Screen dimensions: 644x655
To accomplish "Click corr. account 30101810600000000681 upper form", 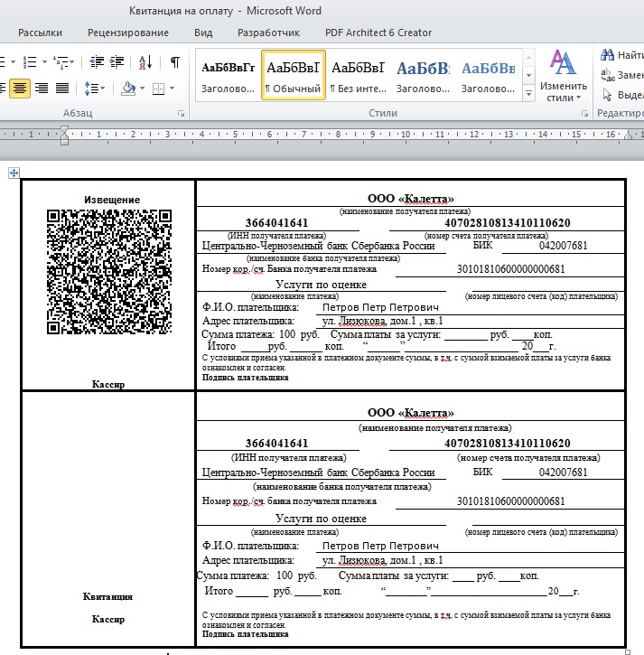I will pyautogui.click(x=510, y=268).
